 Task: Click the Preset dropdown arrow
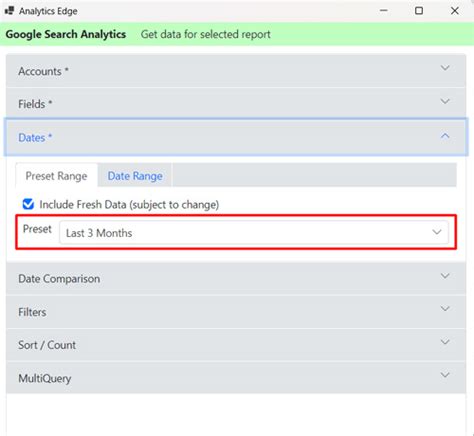pos(437,232)
